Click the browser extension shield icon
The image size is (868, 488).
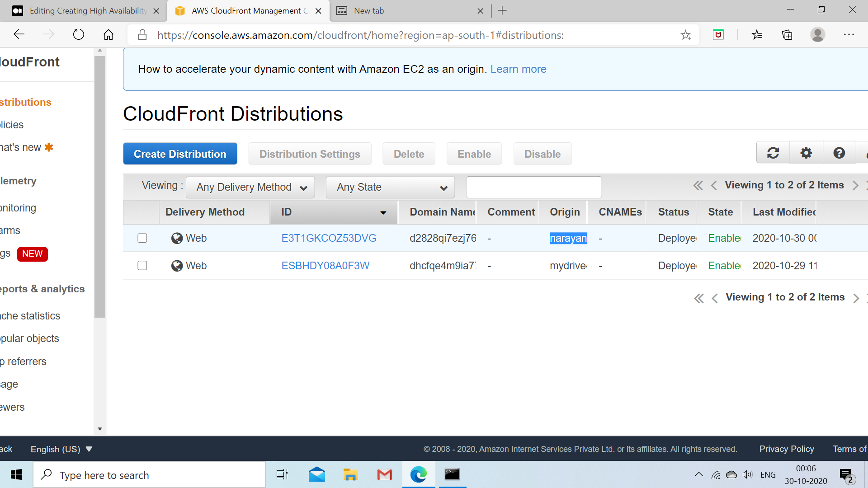click(718, 34)
